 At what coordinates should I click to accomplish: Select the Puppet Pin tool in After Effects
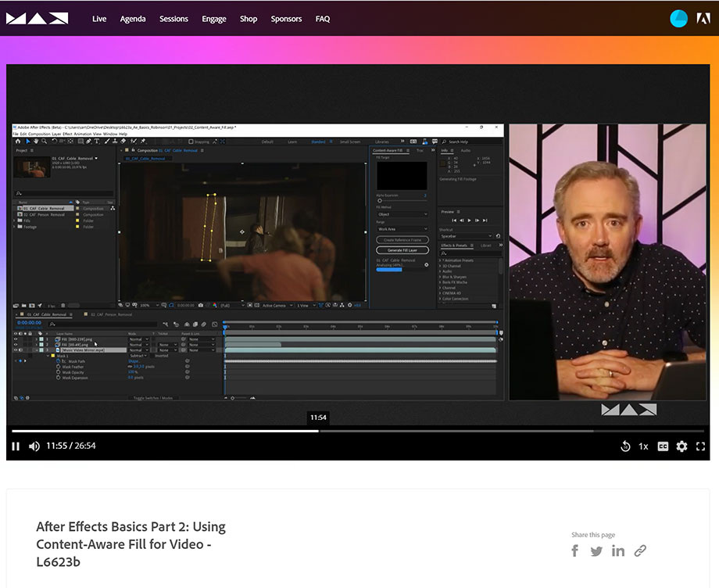point(143,142)
